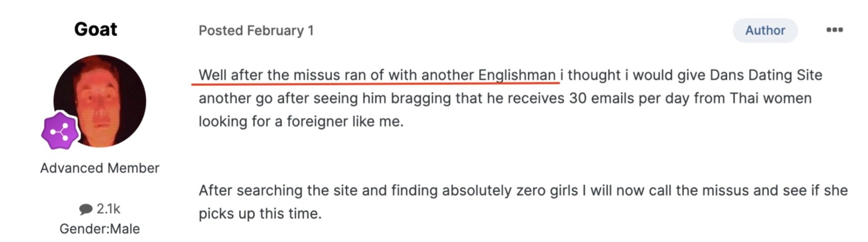The image size is (868, 242).
Task: Click the Advanced Member rank label
Action: (x=100, y=168)
